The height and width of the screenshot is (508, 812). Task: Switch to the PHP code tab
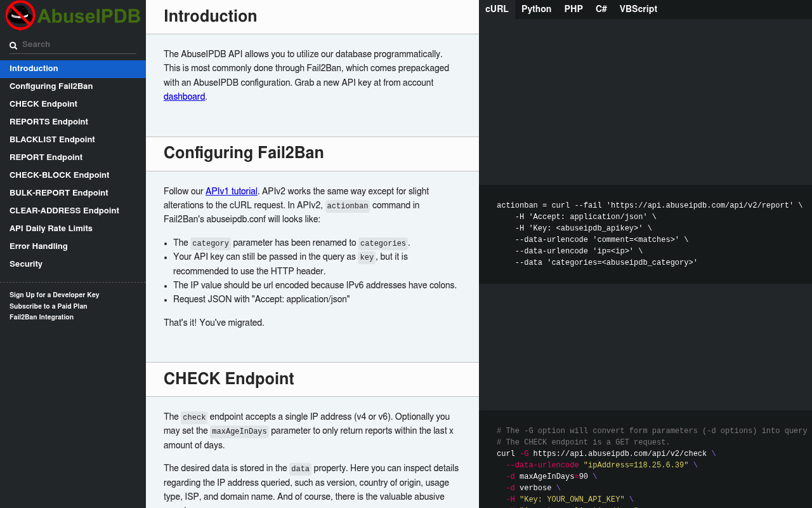573,9
